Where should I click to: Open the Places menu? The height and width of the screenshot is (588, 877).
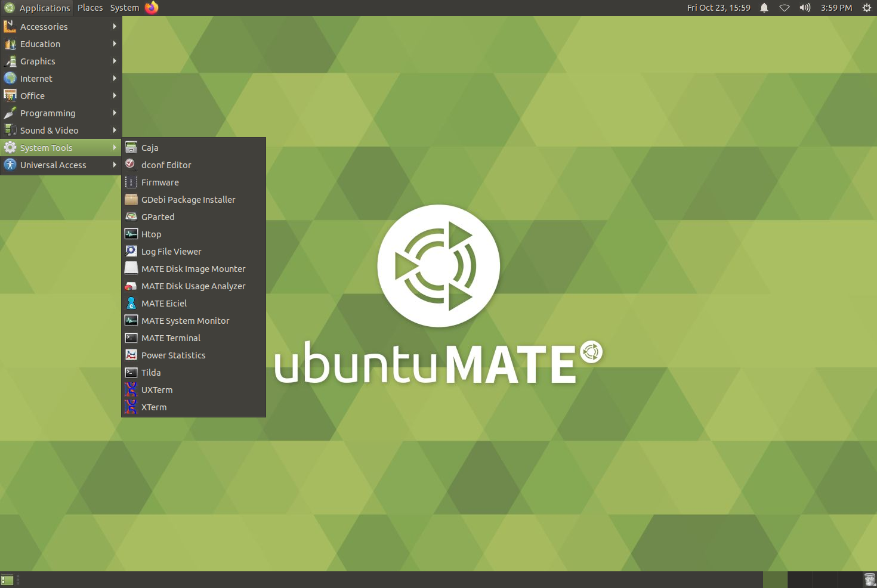tap(90, 8)
